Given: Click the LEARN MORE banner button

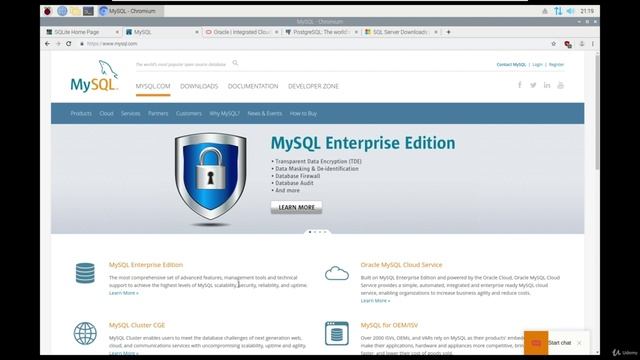Looking at the screenshot, I should point(296,207).
